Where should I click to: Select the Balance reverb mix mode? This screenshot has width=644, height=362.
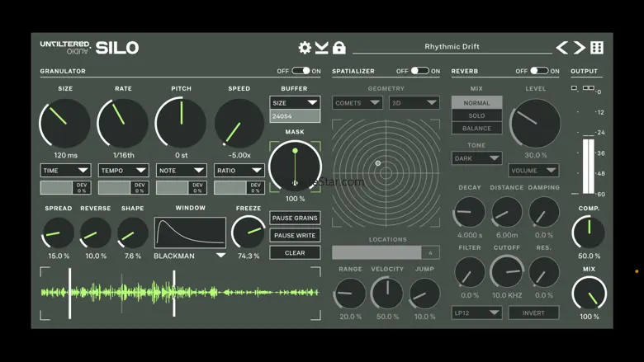(476, 129)
